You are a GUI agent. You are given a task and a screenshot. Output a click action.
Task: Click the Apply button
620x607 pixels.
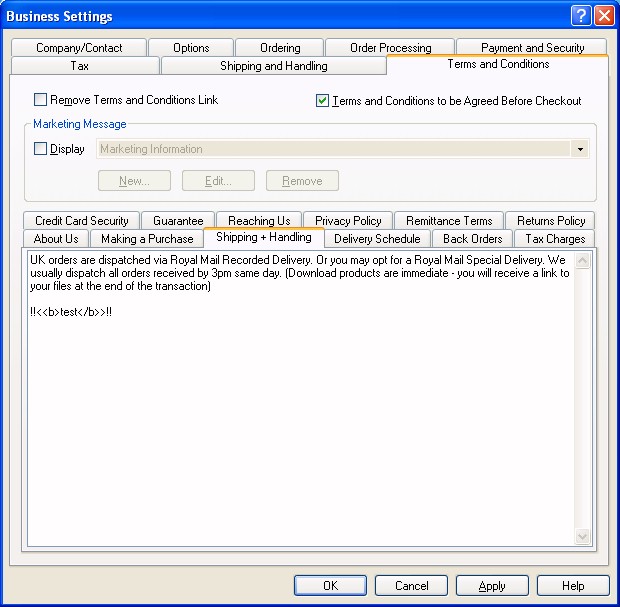pyautogui.click(x=491, y=586)
